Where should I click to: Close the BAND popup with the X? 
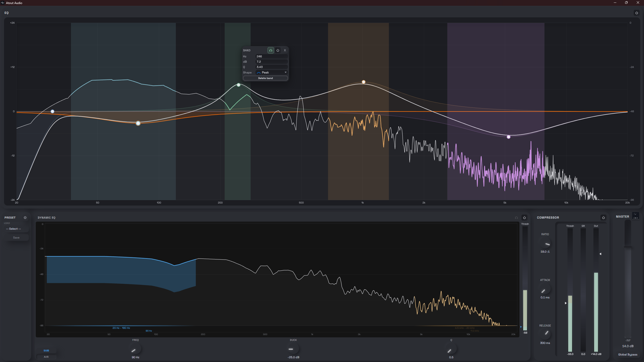pos(285,50)
